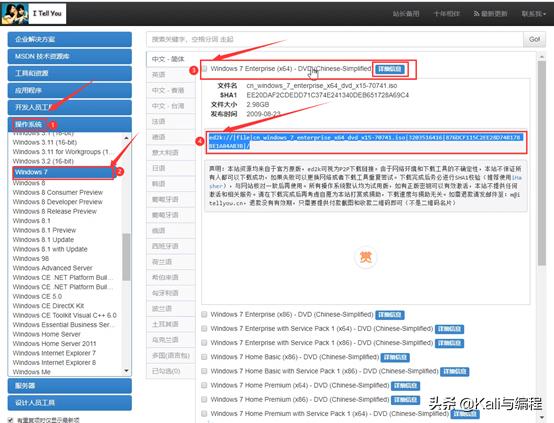Click the operating system list scrollbar thumb

[126, 257]
